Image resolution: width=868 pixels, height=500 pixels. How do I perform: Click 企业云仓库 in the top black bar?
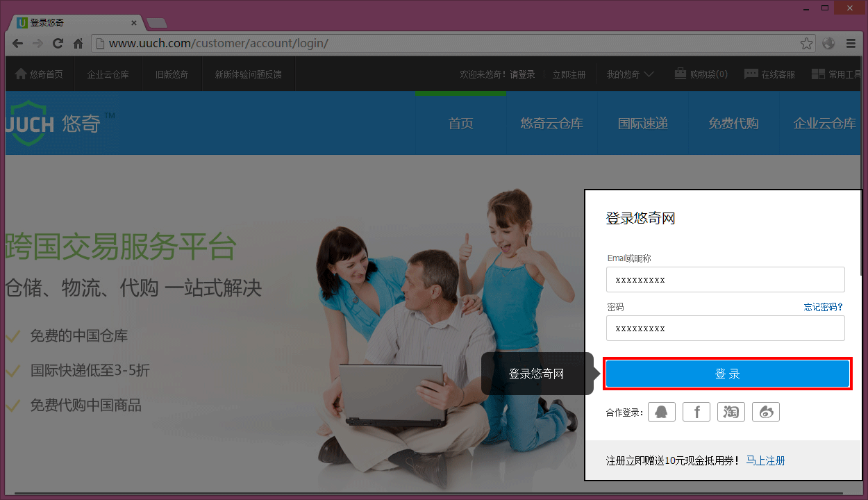(x=108, y=74)
